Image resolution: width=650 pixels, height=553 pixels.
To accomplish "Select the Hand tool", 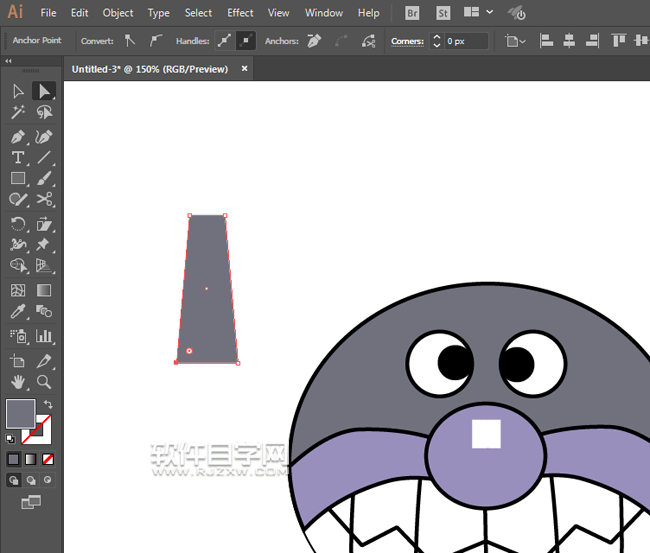I will [18, 382].
